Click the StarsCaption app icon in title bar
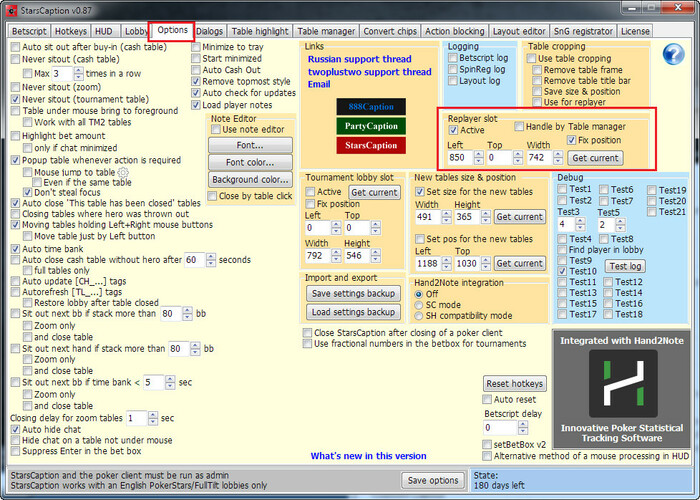Image resolution: width=700 pixels, height=500 pixels. coord(11,10)
